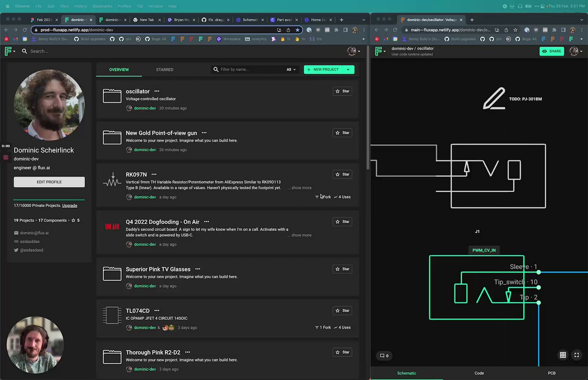
Task: Star the New Gold Point-of-view gun project
Action: [x=342, y=133]
